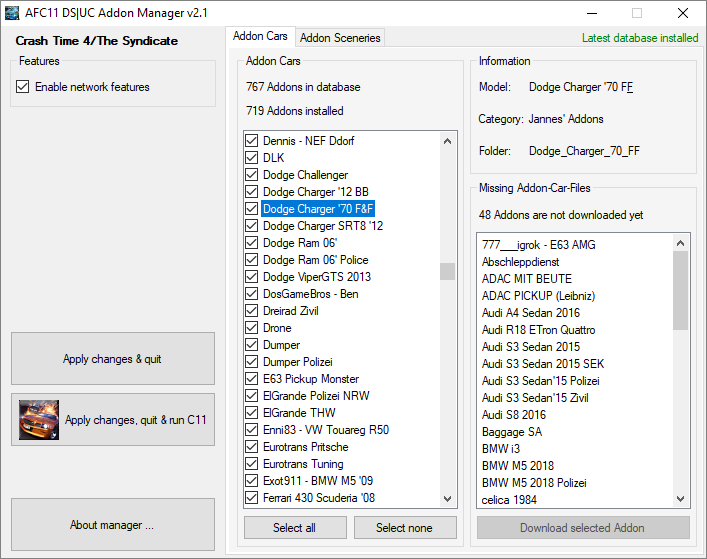Viewport: 707px width, 559px height.
Task: Toggle Enable network features checkbox
Action: tap(23, 87)
